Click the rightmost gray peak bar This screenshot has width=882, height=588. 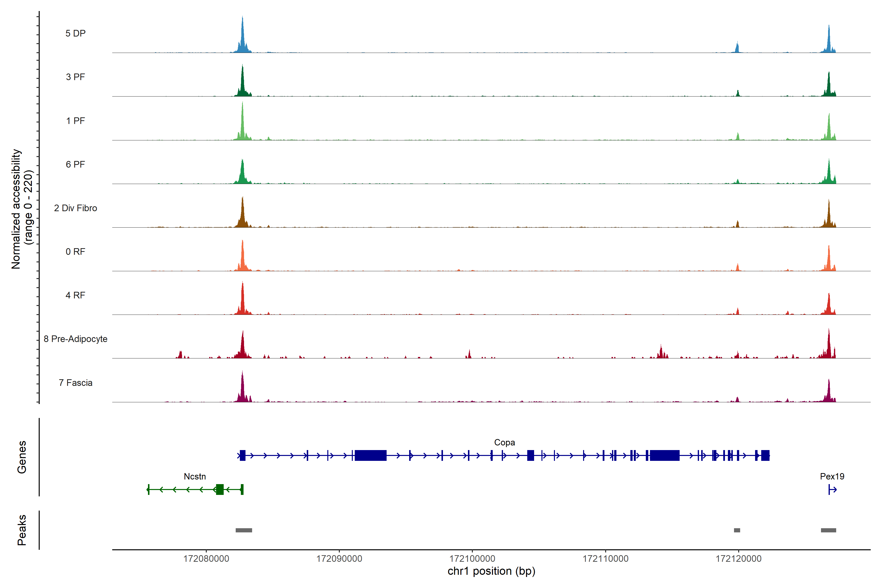(x=828, y=530)
